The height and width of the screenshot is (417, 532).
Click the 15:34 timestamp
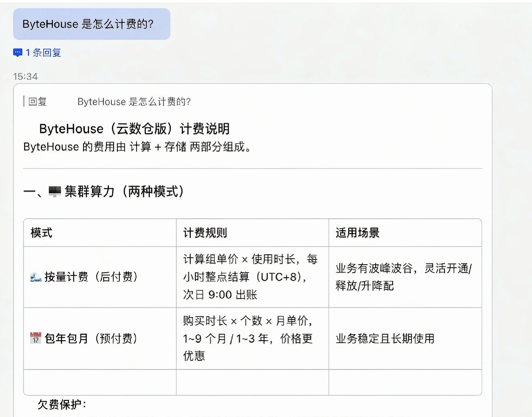tap(25, 76)
